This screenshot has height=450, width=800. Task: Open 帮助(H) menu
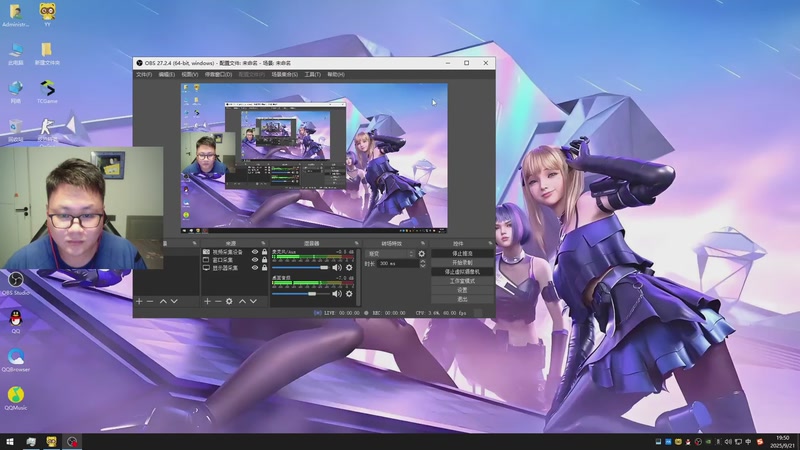(336, 74)
